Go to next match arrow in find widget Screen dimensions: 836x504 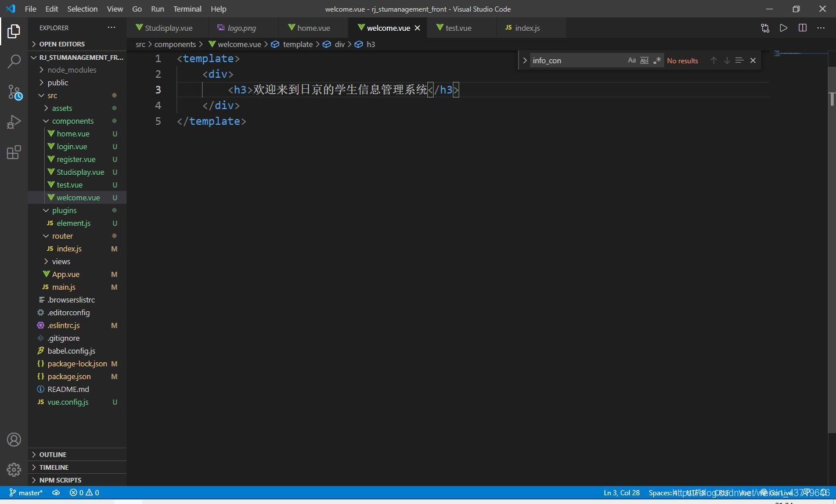727,60
